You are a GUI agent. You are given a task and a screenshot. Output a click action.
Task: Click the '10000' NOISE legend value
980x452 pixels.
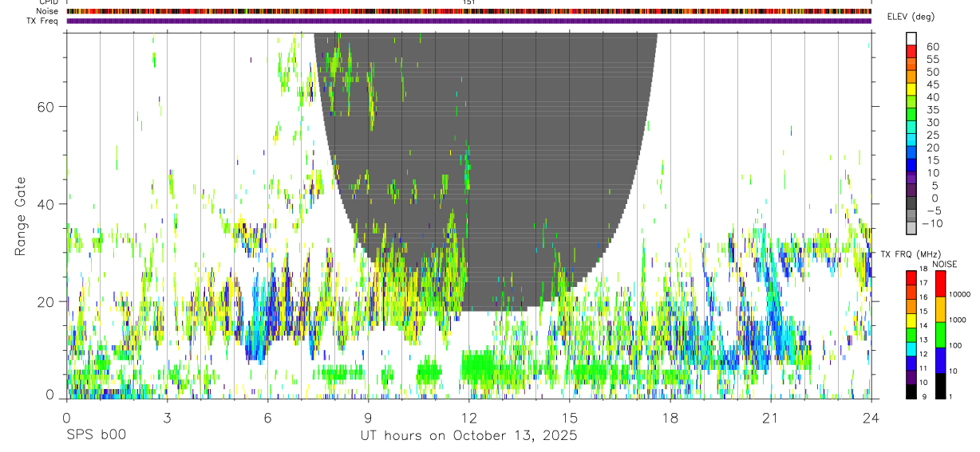coord(959,295)
